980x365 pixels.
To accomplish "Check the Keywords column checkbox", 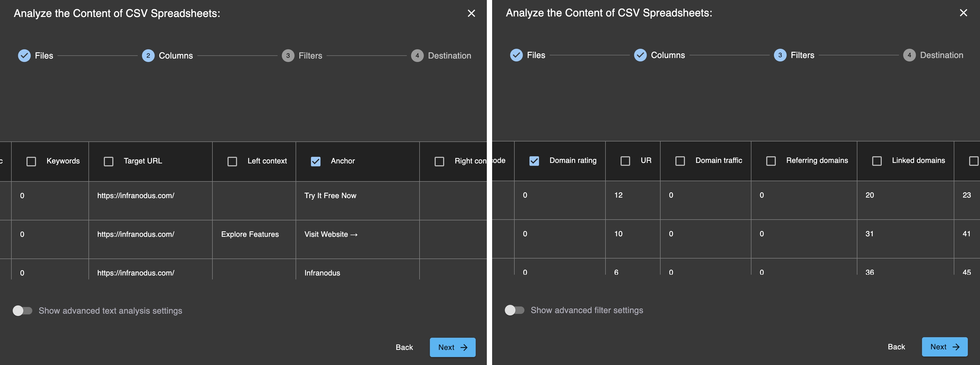I will click(31, 161).
